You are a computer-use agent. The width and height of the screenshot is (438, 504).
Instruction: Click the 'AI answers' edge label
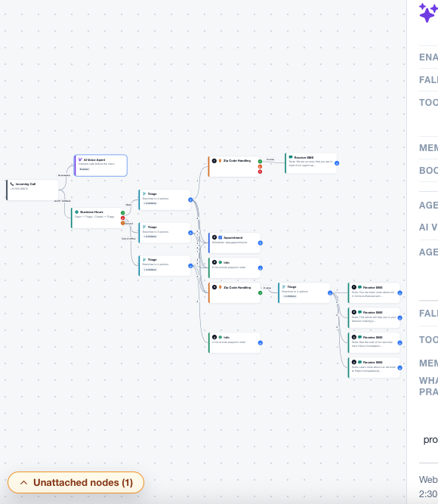(64, 175)
